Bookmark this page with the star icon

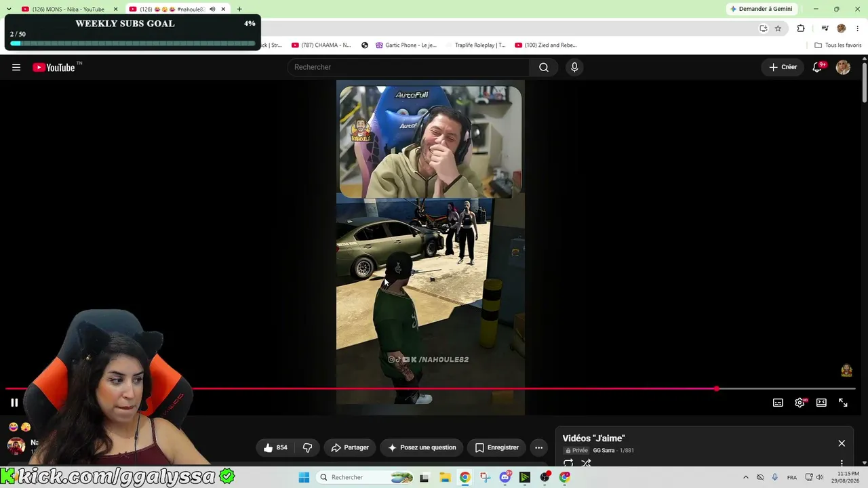pyautogui.click(x=778, y=28)
